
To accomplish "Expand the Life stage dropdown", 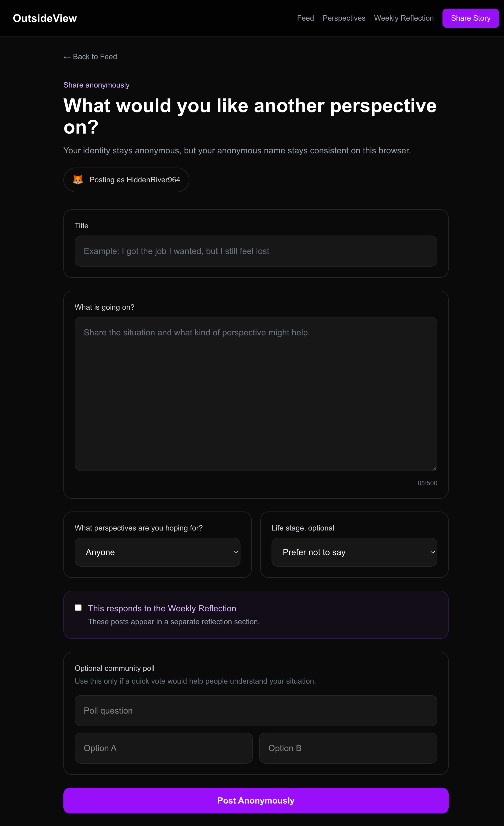I will [x=354, y=552].
